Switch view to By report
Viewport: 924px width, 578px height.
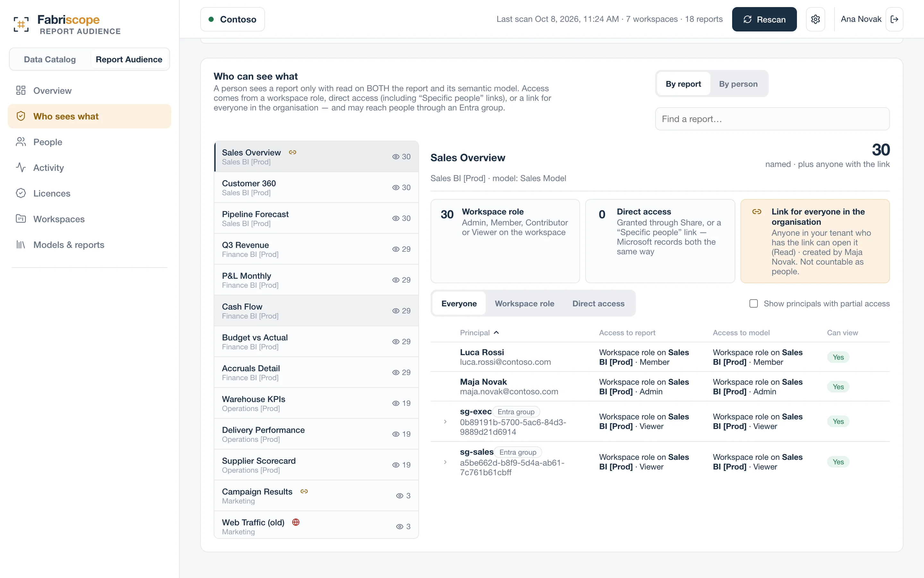(683, 84)
